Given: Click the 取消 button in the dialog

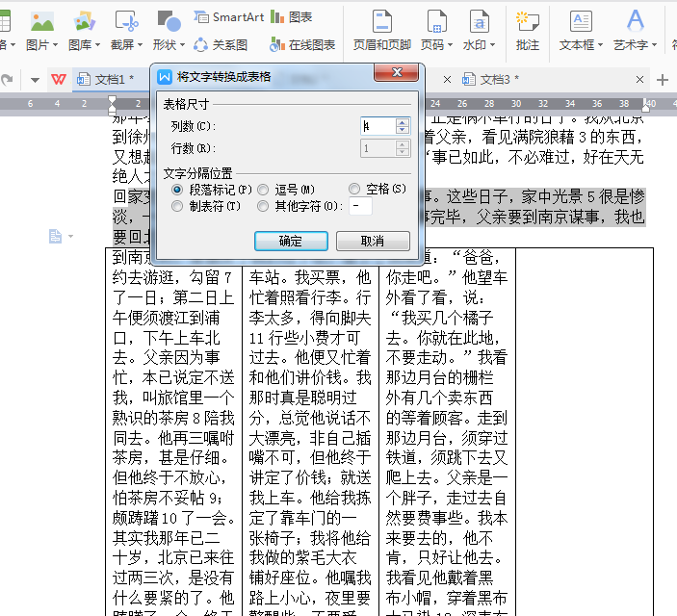Looking at the screenshot, I should [373, 241].
